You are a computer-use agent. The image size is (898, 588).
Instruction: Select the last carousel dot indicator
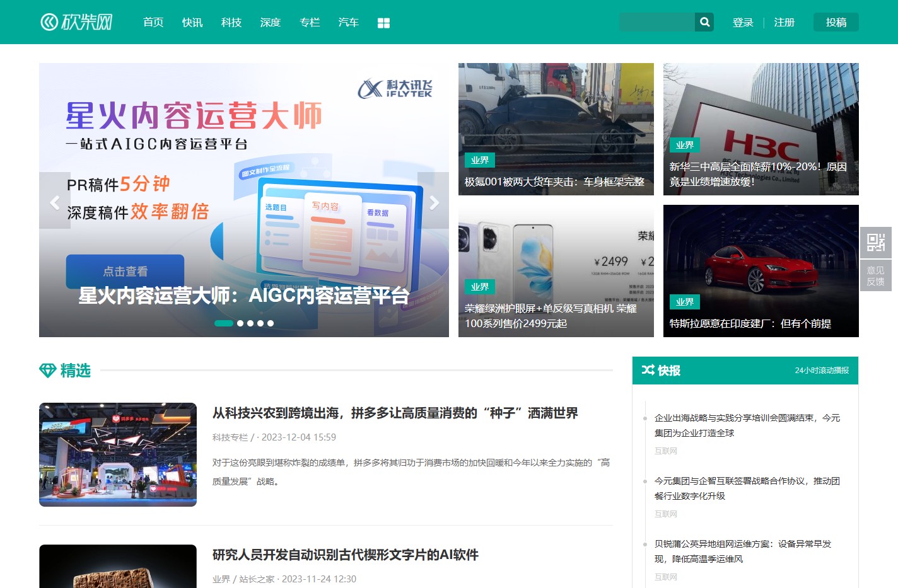[x=271, y=323]
